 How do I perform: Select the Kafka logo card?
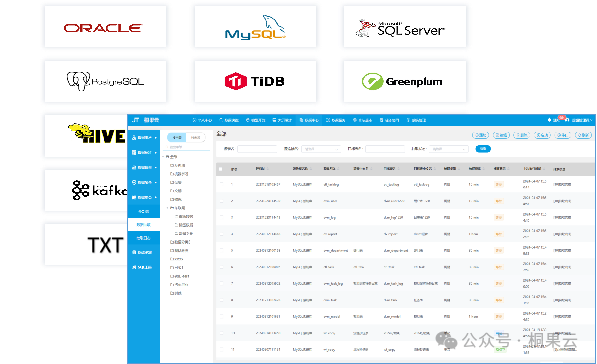click(x=86, y=190)
